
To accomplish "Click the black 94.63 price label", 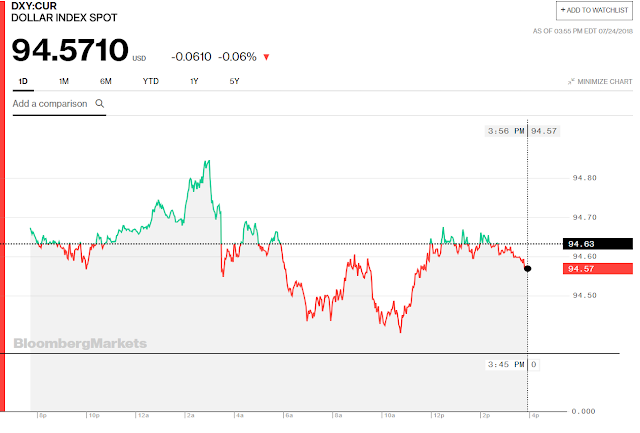I will click(598, 243).
